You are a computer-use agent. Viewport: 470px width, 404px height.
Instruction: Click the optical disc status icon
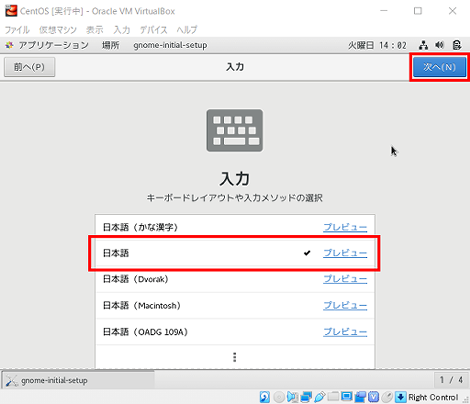coord(279,397)
